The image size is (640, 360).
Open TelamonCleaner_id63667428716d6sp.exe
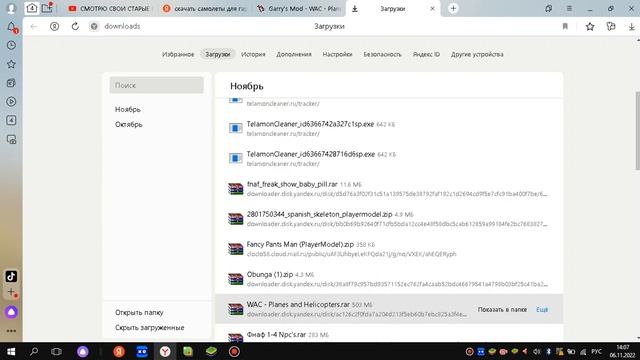pyautogui.click(x=311, y=154)
